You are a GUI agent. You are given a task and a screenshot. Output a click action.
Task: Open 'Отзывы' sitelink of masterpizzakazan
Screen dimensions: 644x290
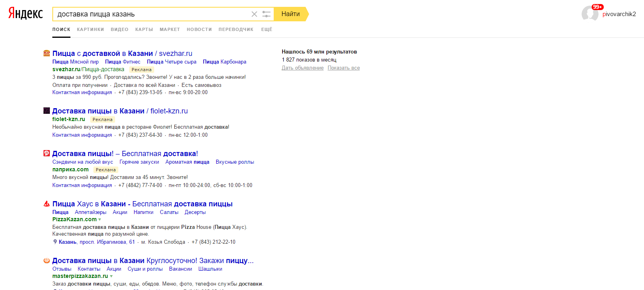62,269
